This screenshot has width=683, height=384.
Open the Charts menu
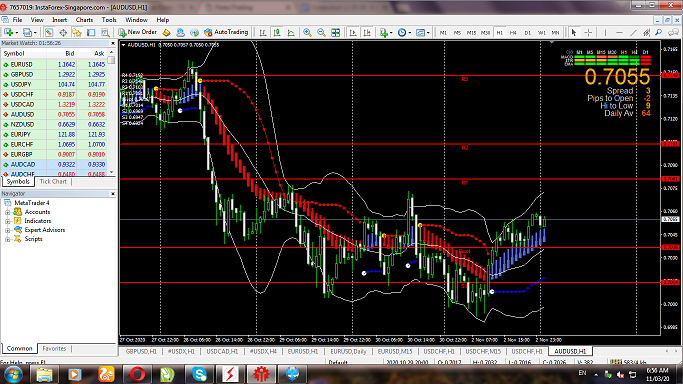[84, 20]
